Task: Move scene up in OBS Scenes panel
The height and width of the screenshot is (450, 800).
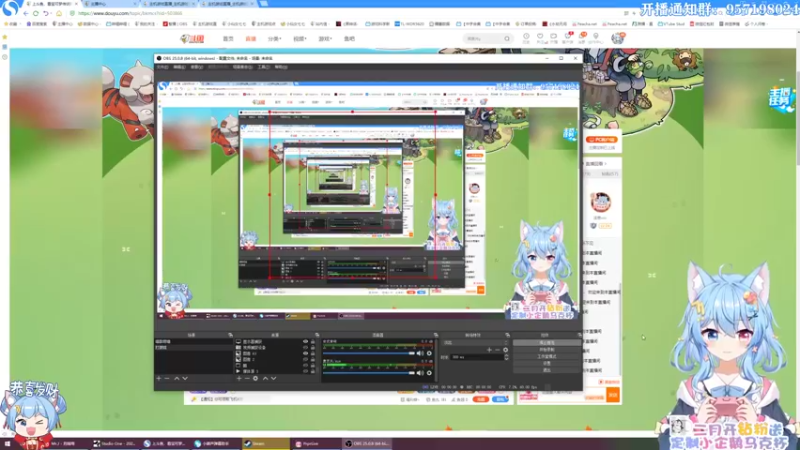Action: tap(177, 379)
